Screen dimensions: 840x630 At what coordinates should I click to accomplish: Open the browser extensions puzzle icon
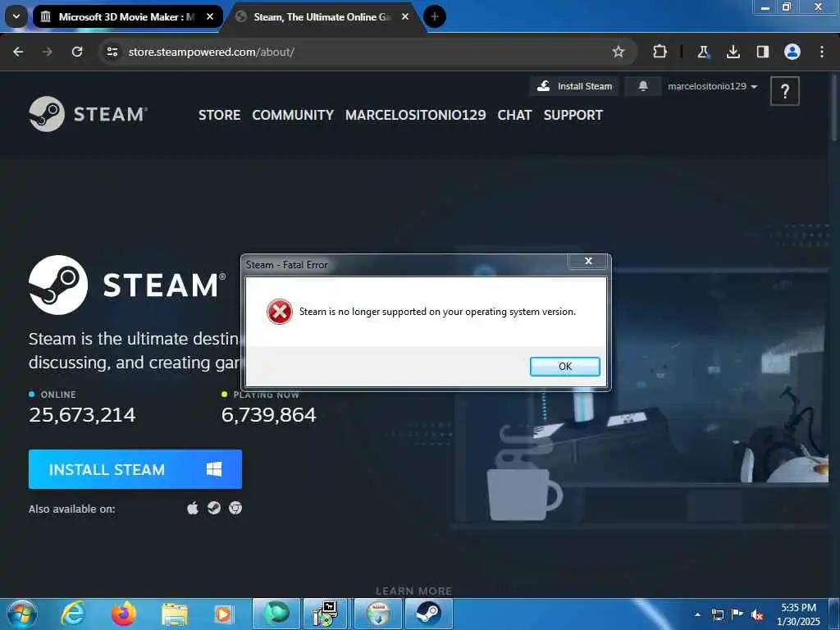click(660, 52)
